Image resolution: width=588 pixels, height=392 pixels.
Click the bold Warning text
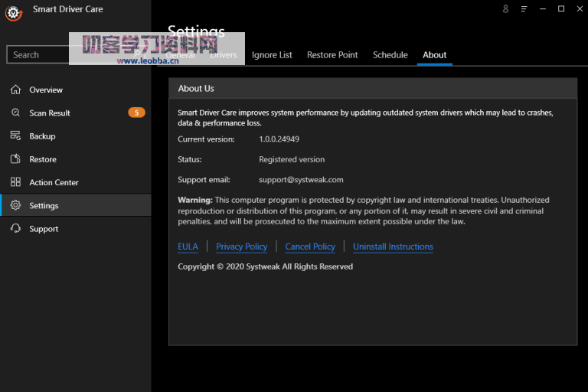[195, 200]
